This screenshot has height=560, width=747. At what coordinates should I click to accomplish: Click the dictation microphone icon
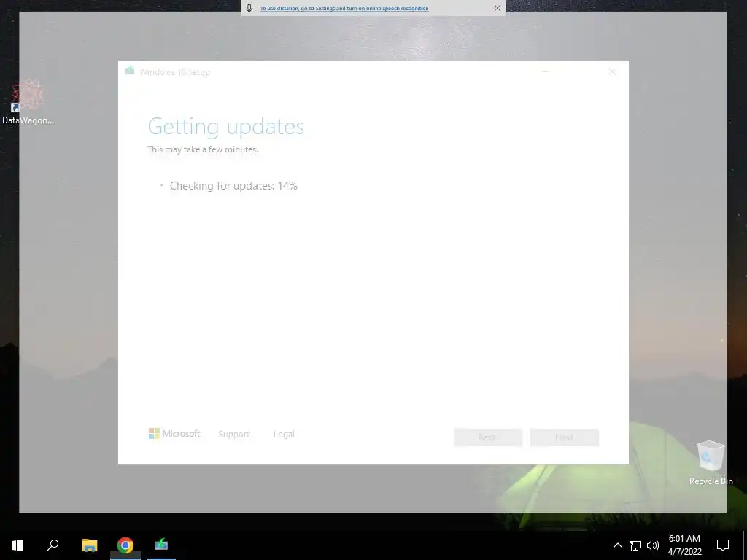click(x=249, y=8)
